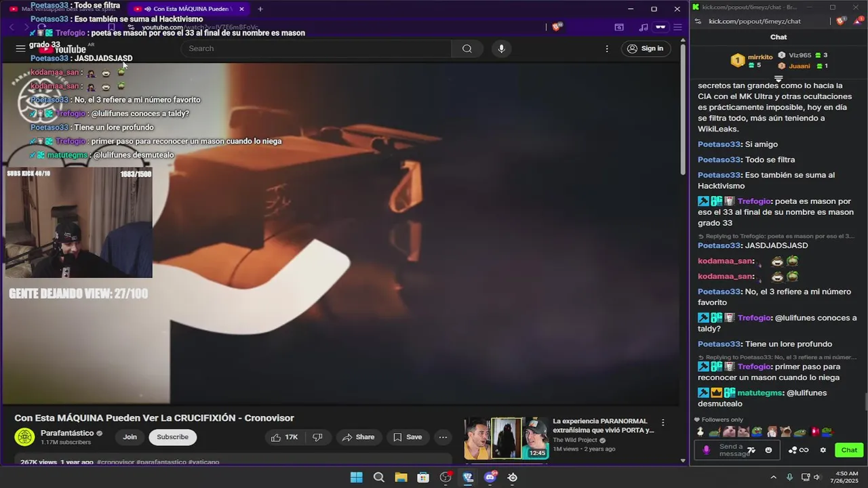This screenshot has width=868, height=488.
Task: Start voice search with microphone icon
Action: 501,48
